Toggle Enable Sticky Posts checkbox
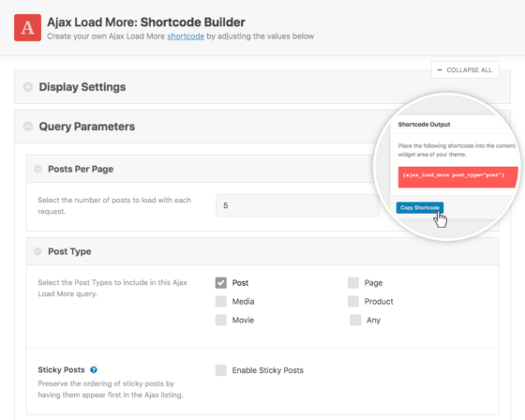525x420 pixels. pos(221,370)
